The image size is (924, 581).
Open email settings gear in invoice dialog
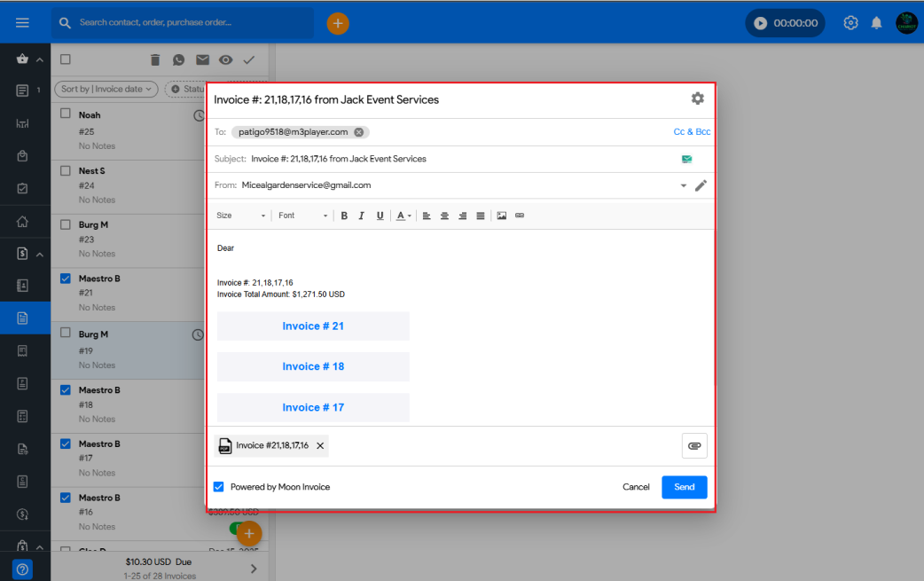(x=697, y=98)
